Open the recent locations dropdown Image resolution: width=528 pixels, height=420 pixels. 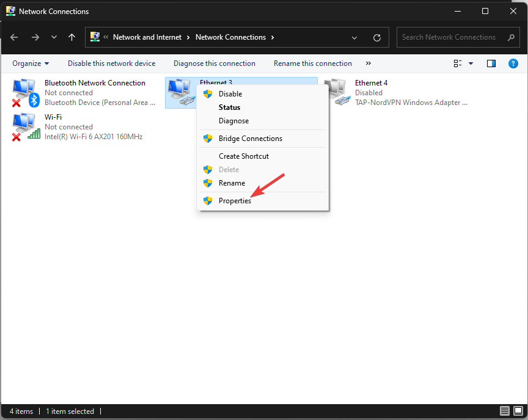pyautogui.click(x=54, y=37)
